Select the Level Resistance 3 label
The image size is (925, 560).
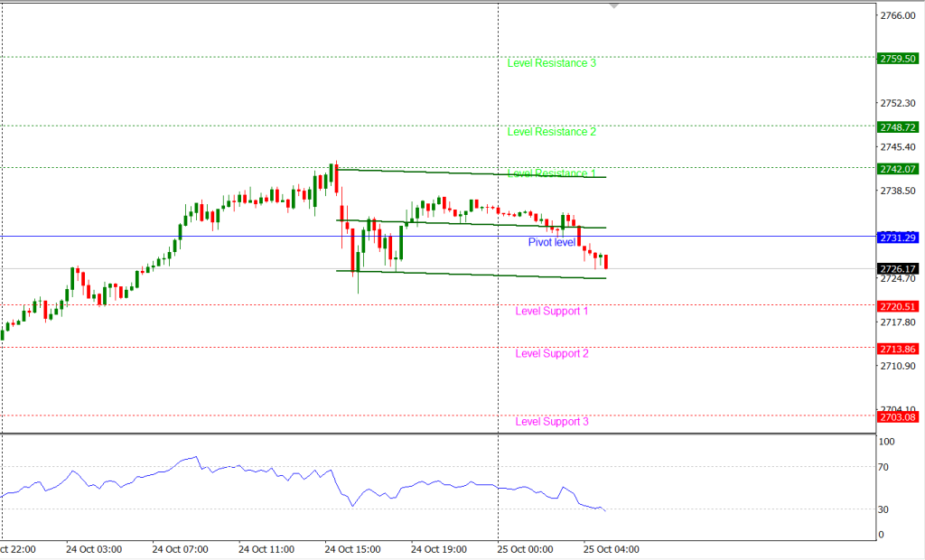[x=551, y=63]
